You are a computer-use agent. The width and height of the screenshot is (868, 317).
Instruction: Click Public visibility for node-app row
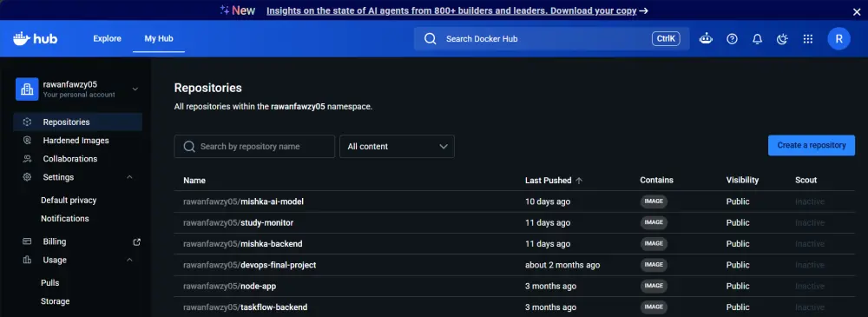coord(737,286)
